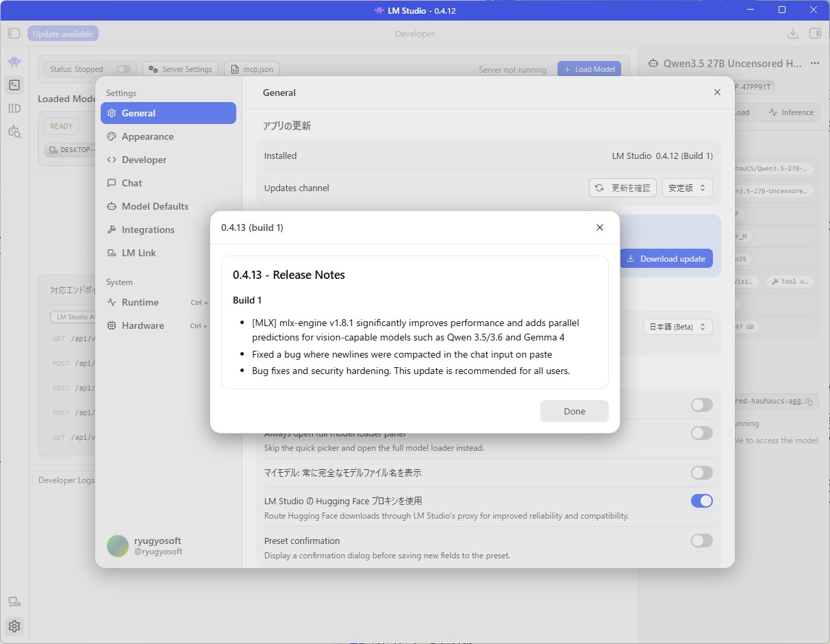The height and width of the screenshot is (644, 830).
Task: Open model search robot icon in sidebar
Action: [14, 132]
